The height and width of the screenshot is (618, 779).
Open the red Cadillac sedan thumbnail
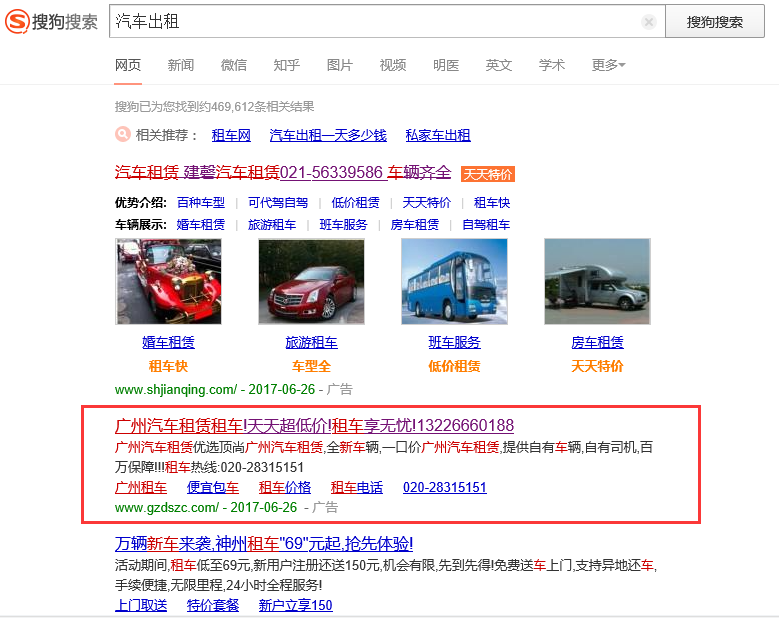click(x=312, y=282)
